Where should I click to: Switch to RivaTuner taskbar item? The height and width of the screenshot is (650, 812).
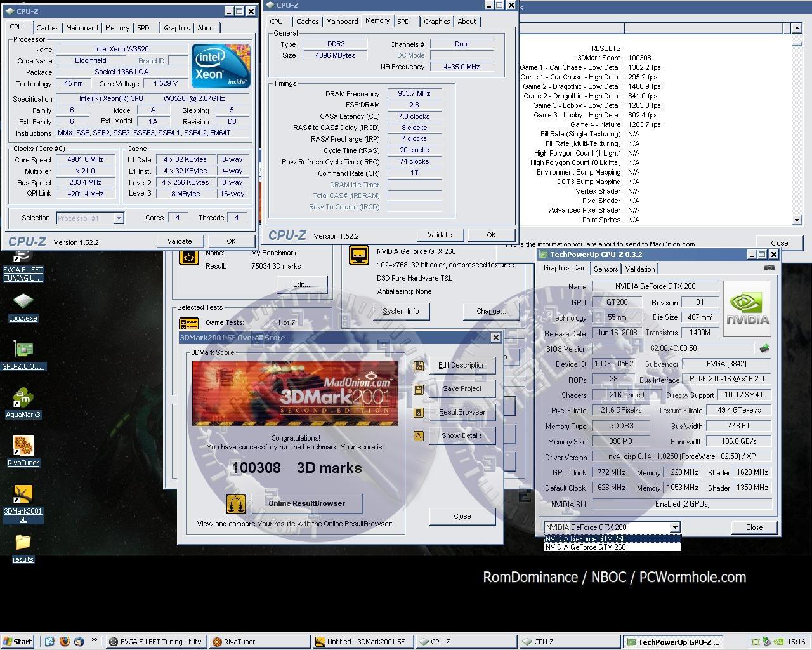(x=259, y=642)
